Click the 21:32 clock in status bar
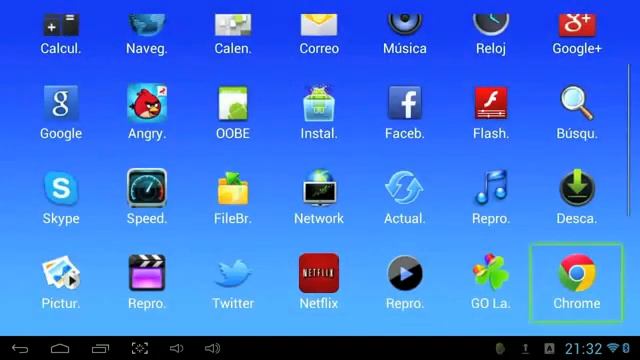Screen dimensions: 640x360 point(583,349)
